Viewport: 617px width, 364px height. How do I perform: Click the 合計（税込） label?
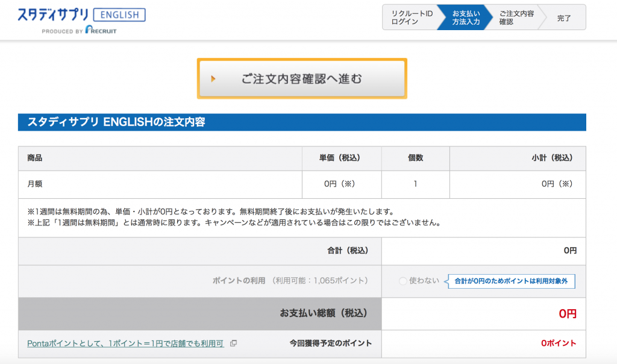(348, 251)
